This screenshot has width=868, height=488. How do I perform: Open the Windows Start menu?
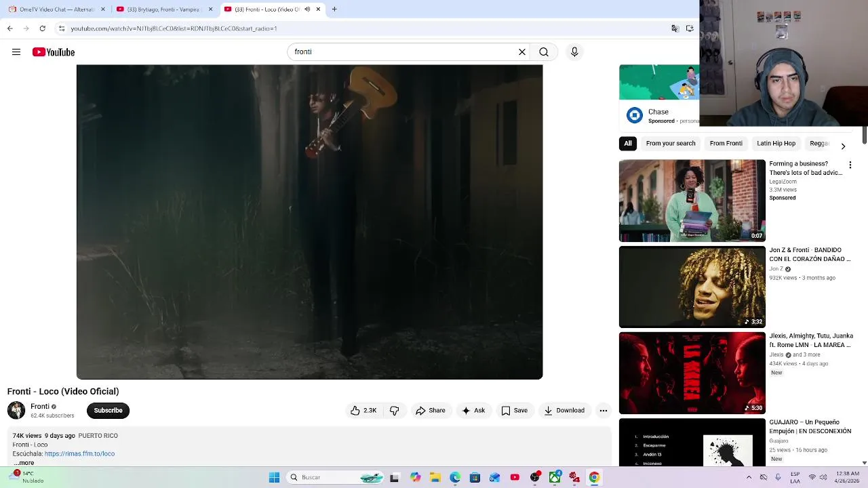[x=274, y=477]
